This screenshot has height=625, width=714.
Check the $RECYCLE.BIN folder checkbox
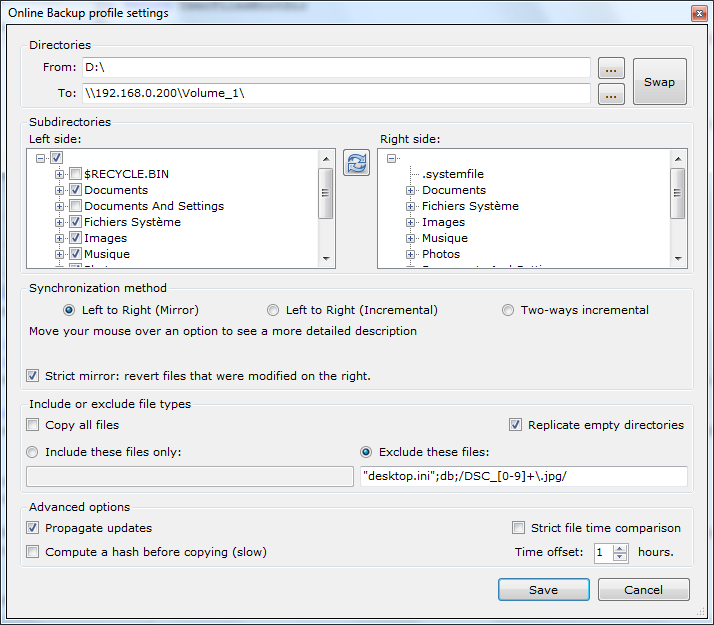coord(75,174)
